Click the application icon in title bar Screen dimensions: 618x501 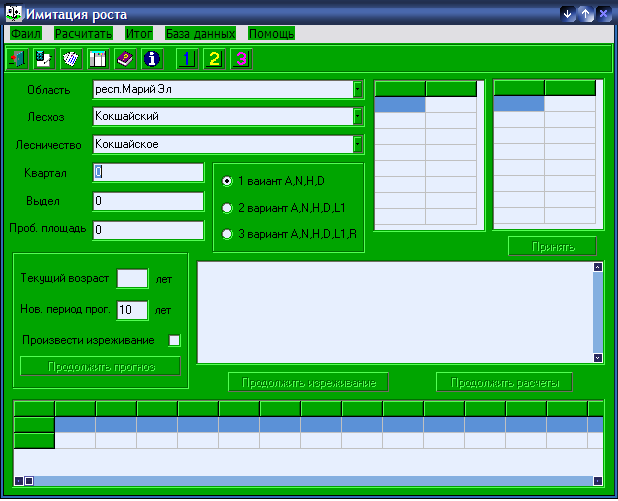pyautogui.click(x=14, y=14)
